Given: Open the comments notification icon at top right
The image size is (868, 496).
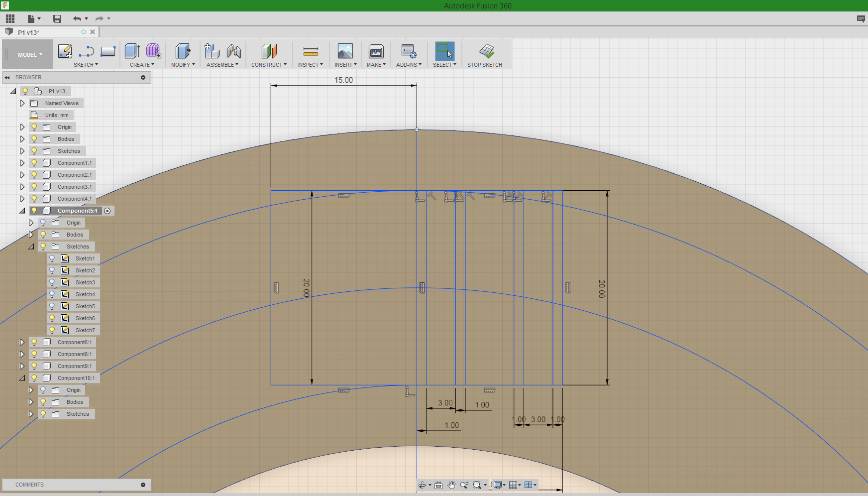Looking at the screenshot, I should 861,19.
